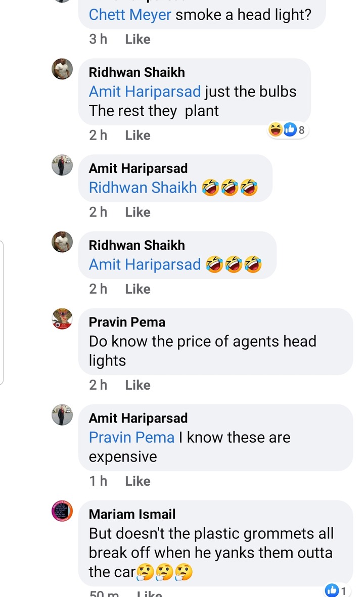Open the Mariam Ismail commenter name
Viewport: 364px width, 597px height.
132,514
